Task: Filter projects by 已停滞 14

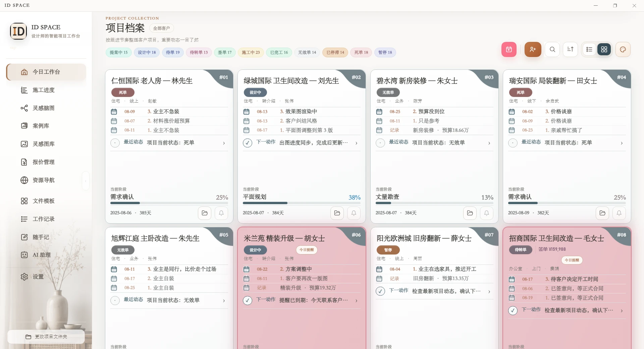Action: 335,52
